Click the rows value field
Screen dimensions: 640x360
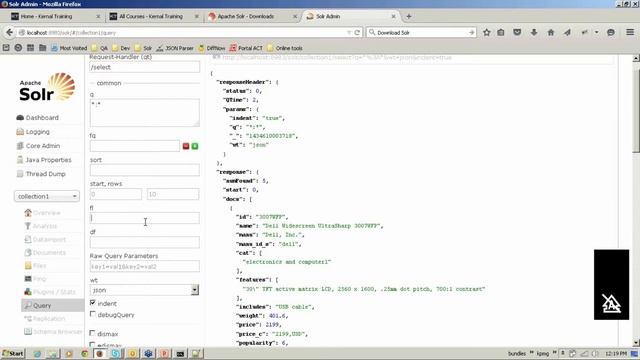(173, 194)
